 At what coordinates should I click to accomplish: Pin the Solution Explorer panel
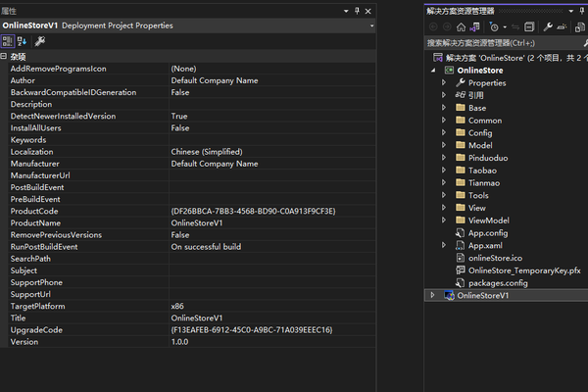[x=583, y=10]
